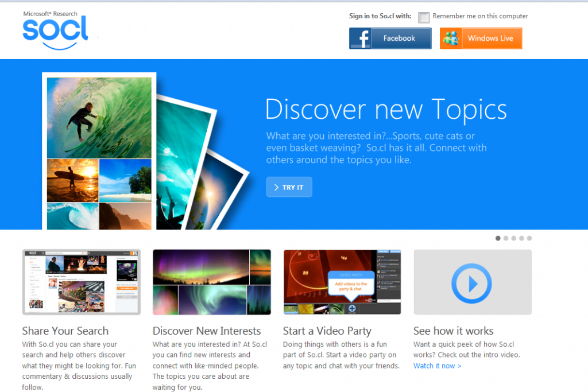The image size is (588, 392).
Task: Click the See how it works heading
Action: (454, 331)
